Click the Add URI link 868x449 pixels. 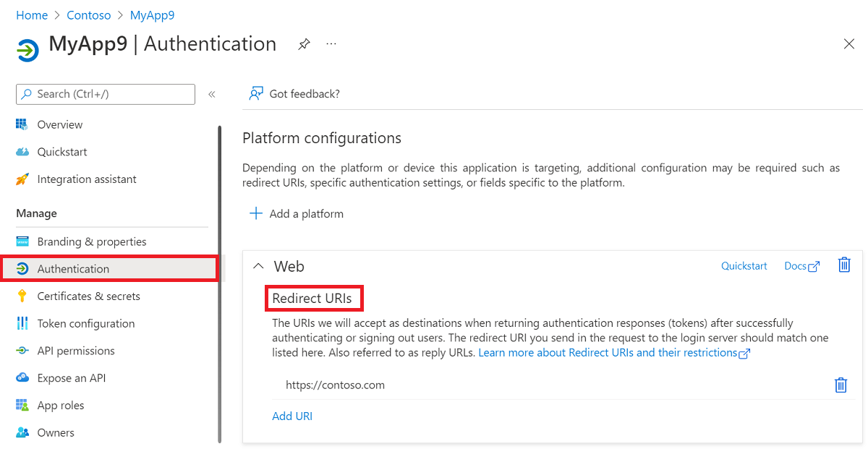click(292, 416)
